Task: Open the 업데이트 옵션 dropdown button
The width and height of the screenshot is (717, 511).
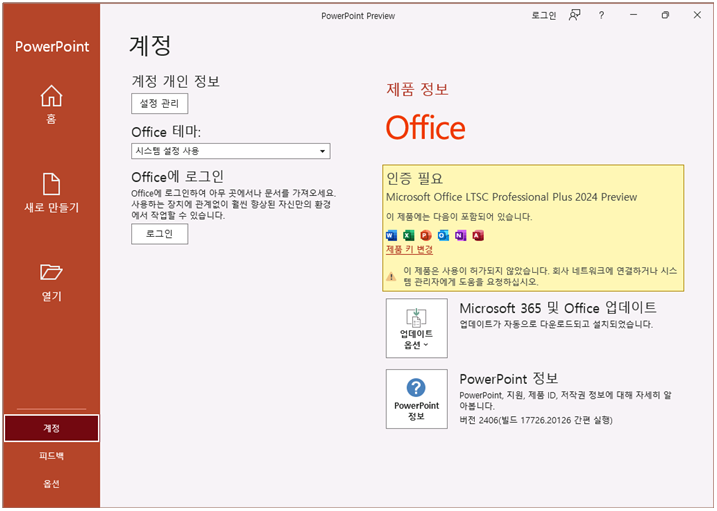Action: click(x=417, y=328)
